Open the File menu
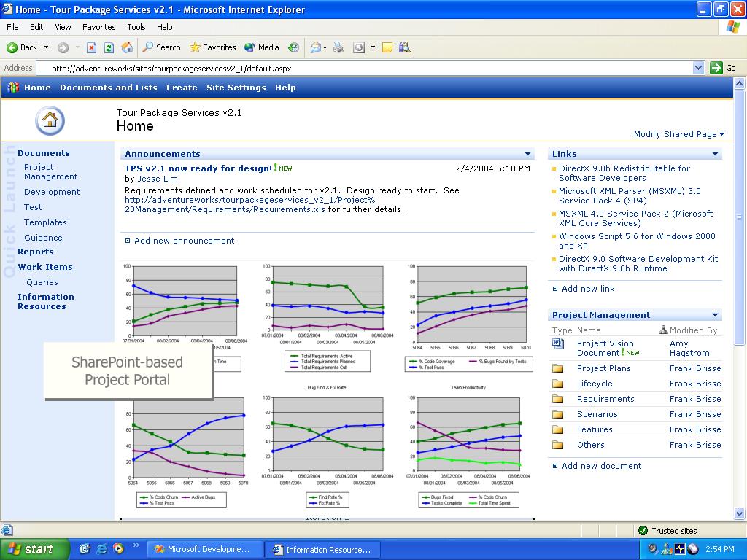Screen dimensions: 747x560 pos(12,27)
